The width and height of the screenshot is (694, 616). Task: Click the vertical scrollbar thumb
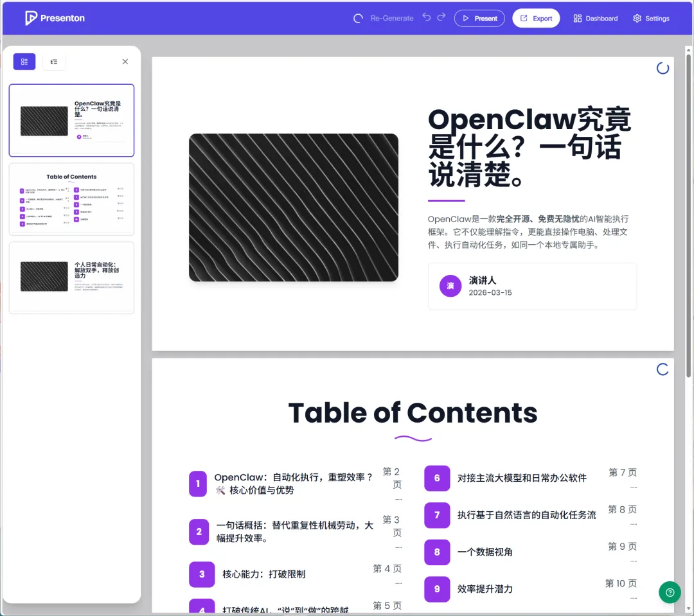688,215
